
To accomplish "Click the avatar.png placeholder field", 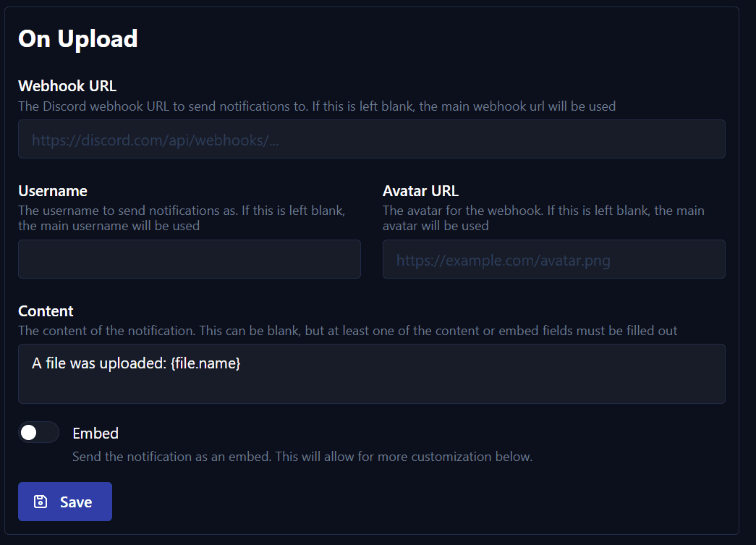I will pos(553,259).
